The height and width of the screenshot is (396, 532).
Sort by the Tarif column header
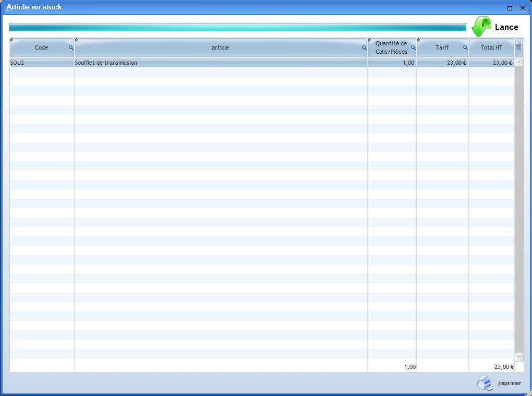click(442, 47)
